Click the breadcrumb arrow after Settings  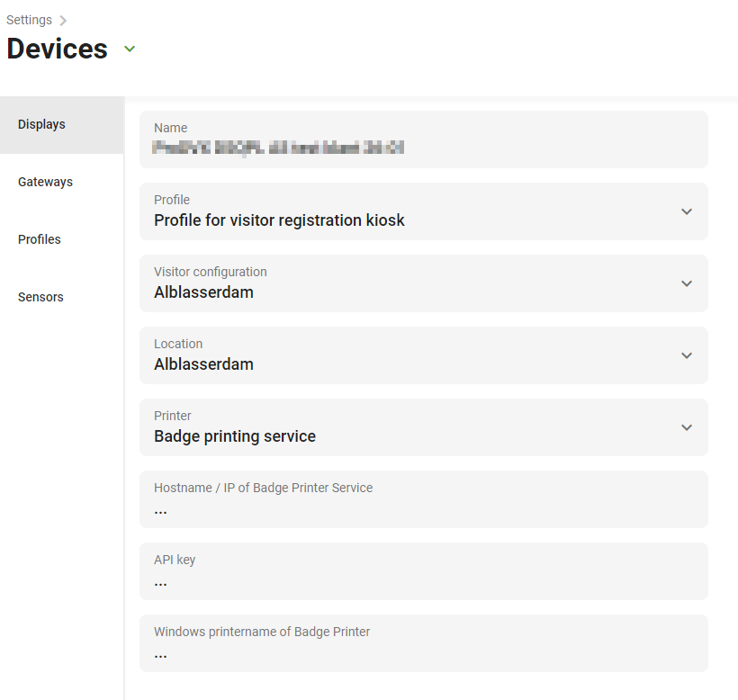click(x=63, y=20)
